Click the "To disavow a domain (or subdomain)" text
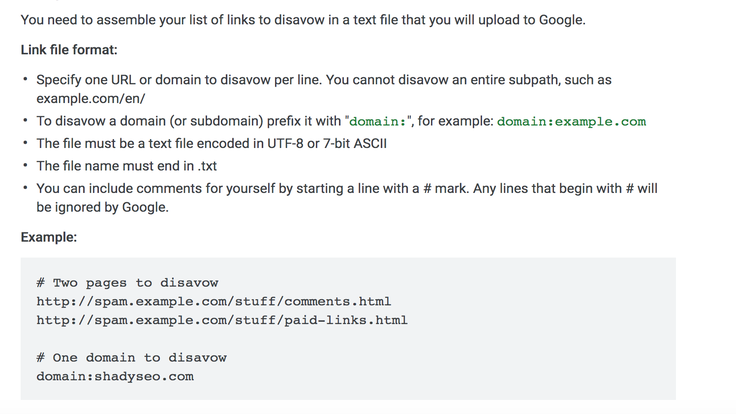Image resolution: width=736 pixels, height=414 pixels. pyautogui.click(x=150, y=121)
